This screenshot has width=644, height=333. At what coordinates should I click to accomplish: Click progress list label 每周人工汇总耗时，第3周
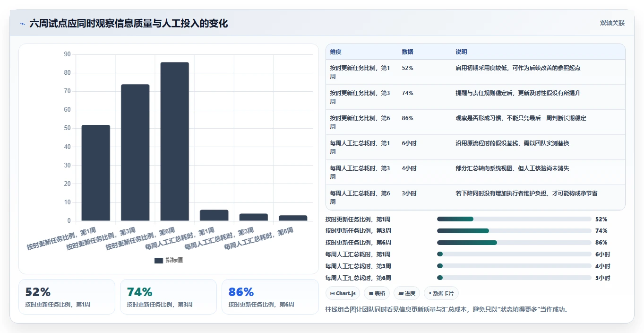tap(358, 266)
